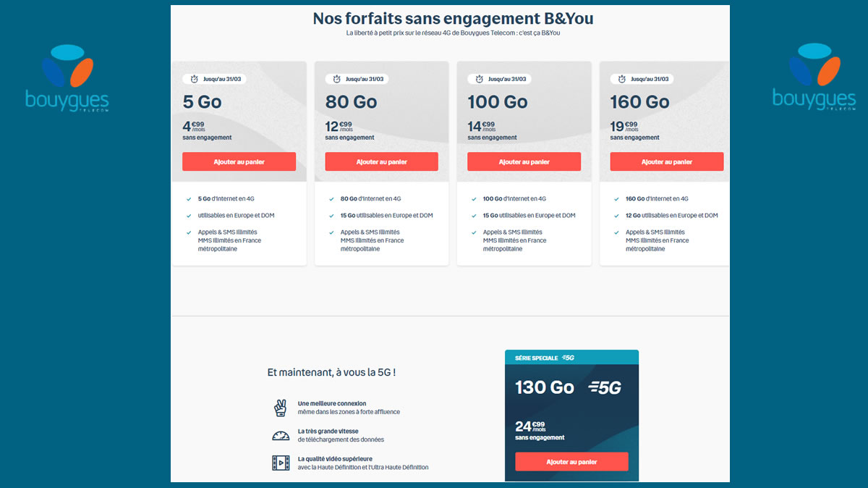
Task: Click the speedometer icon beside La très grande vitesse
Action: (283, 435)
